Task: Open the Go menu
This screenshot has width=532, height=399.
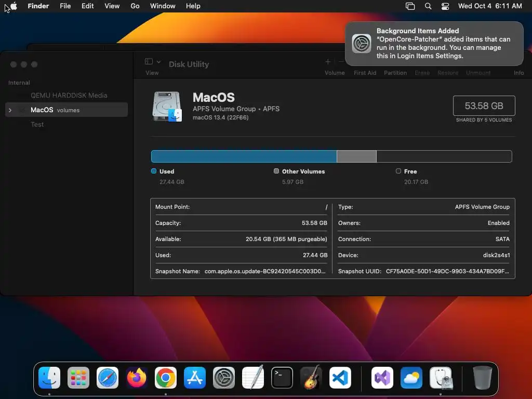Action: click(135, 6)
